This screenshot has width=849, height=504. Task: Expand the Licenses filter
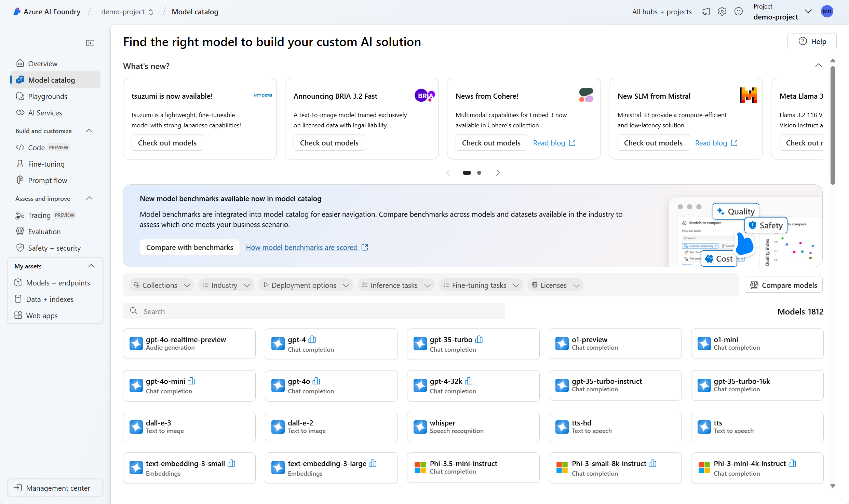point(554,285)
